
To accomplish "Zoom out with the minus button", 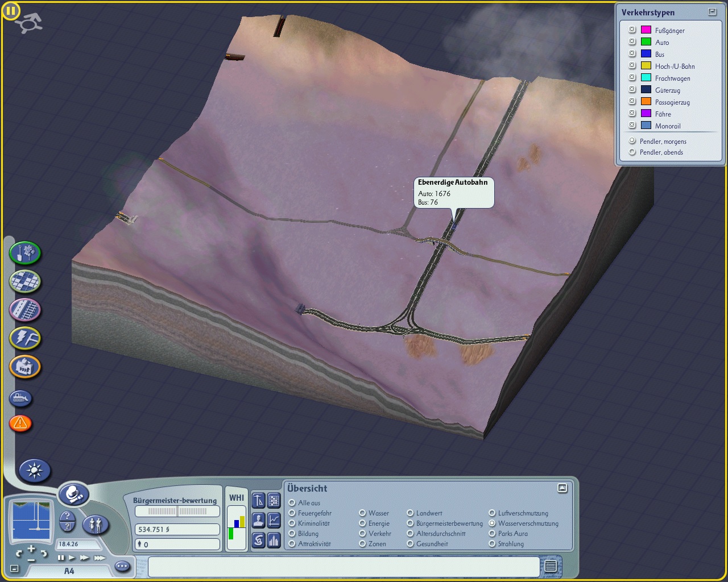I will (31, 559).
